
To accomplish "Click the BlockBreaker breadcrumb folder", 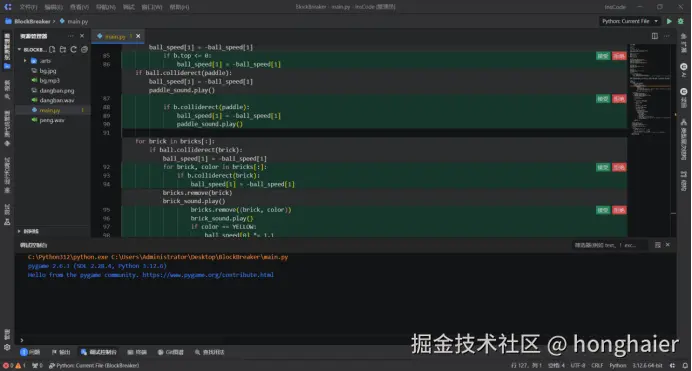I will click(x=32, y=21).
